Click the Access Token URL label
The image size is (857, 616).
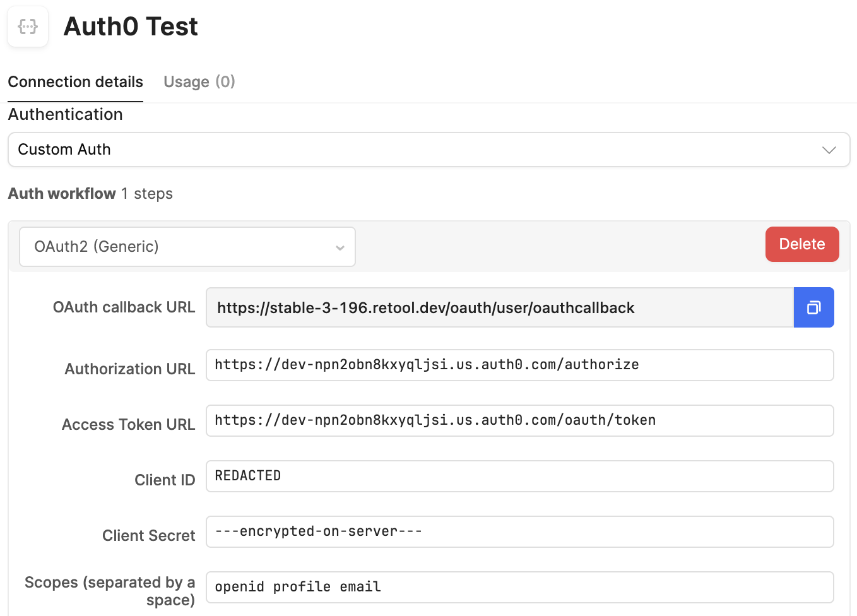[x=129, y=425]
